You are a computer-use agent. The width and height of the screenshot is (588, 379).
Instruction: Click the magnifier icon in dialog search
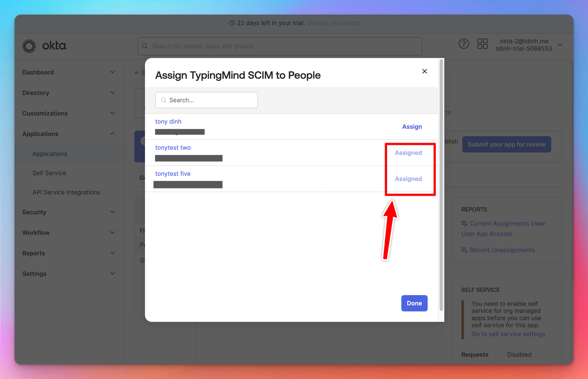point(164,100)
